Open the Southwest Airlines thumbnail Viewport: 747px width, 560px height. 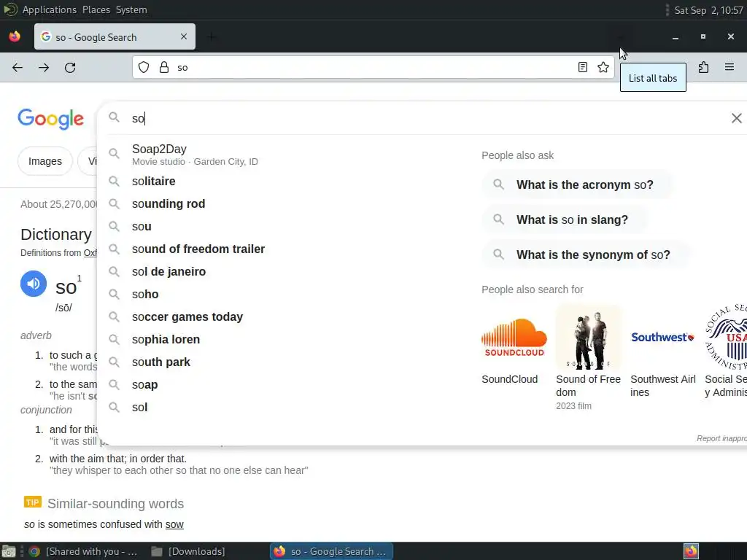(663, 338)
